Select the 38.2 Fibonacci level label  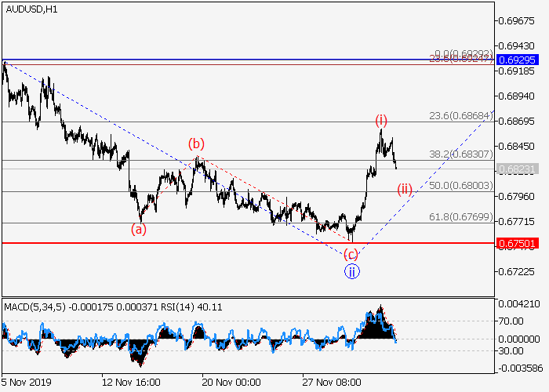[x=461, y=154]
